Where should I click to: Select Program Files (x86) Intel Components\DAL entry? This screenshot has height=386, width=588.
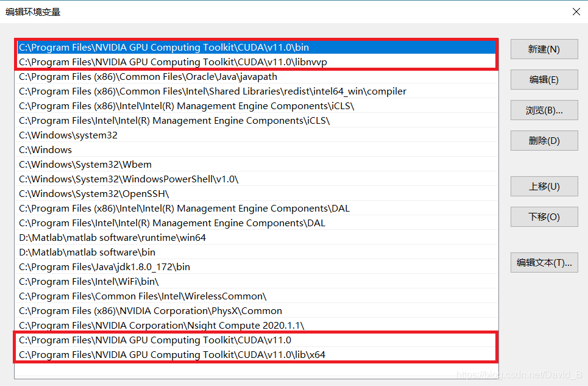tap(257, 208)
